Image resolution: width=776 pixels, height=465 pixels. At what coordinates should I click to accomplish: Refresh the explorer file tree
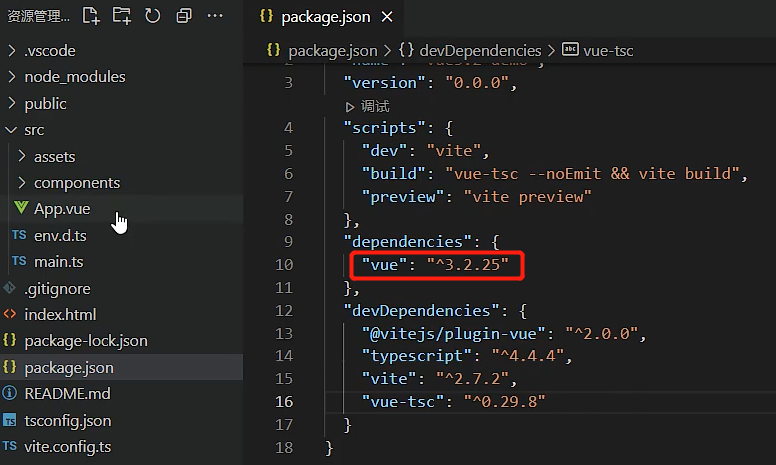coord(152,16)
